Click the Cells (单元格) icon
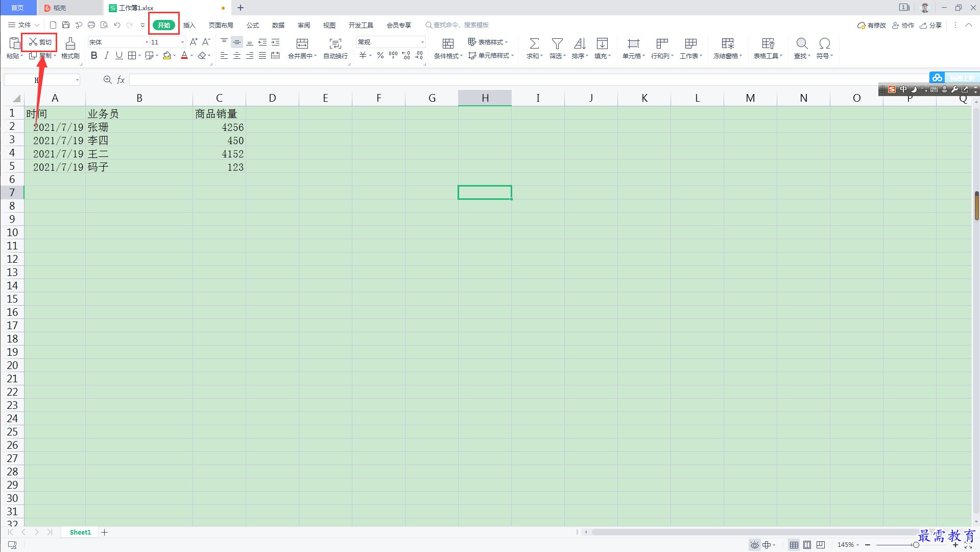The height and width of the screenshot is (552, 980). [x=633, y=43]
